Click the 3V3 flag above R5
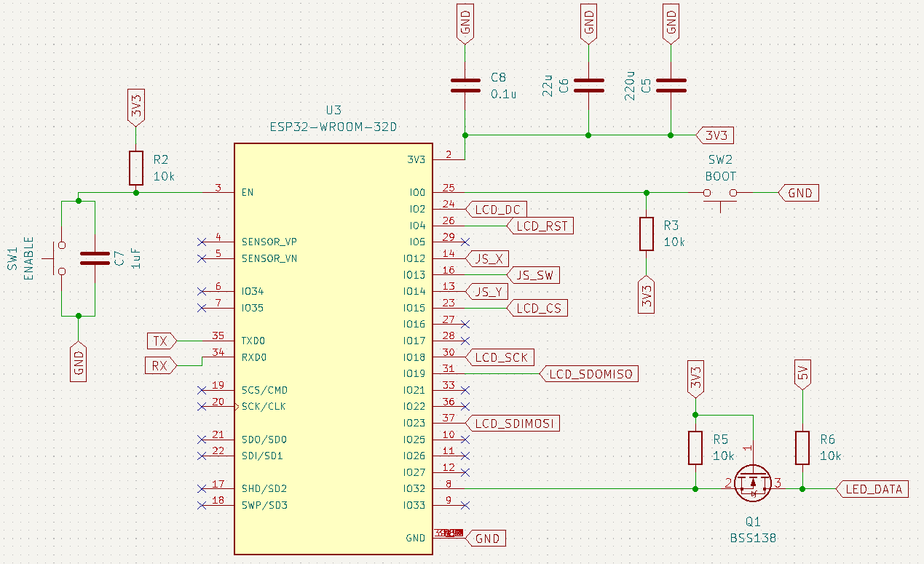The height and width of the screenshot is (564, 924). [695, 378]
